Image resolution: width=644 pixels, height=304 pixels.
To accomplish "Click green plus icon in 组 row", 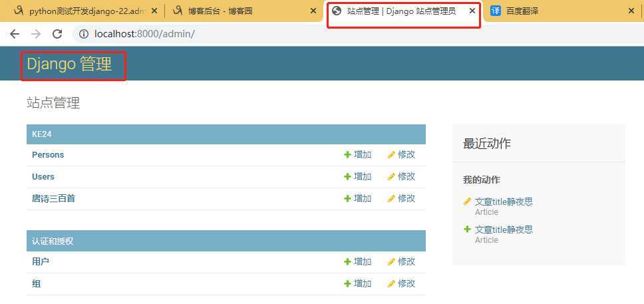I will pos(347,283).
